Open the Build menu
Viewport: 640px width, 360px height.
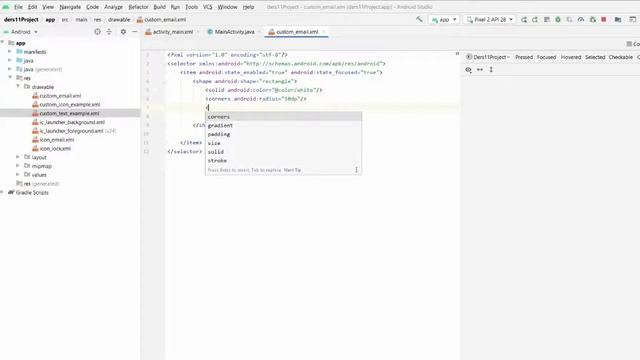click(x=159, y=7)
